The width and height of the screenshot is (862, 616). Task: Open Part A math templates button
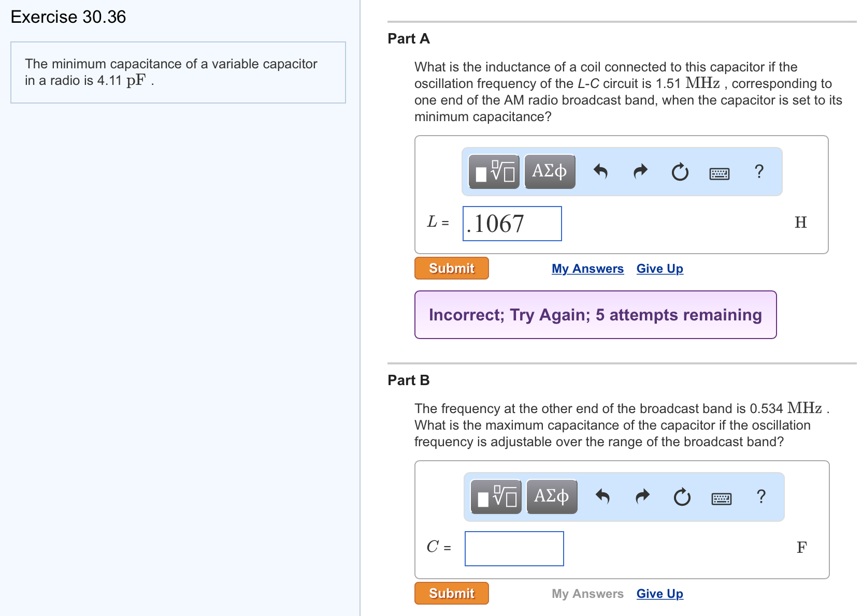pos(494,171)
